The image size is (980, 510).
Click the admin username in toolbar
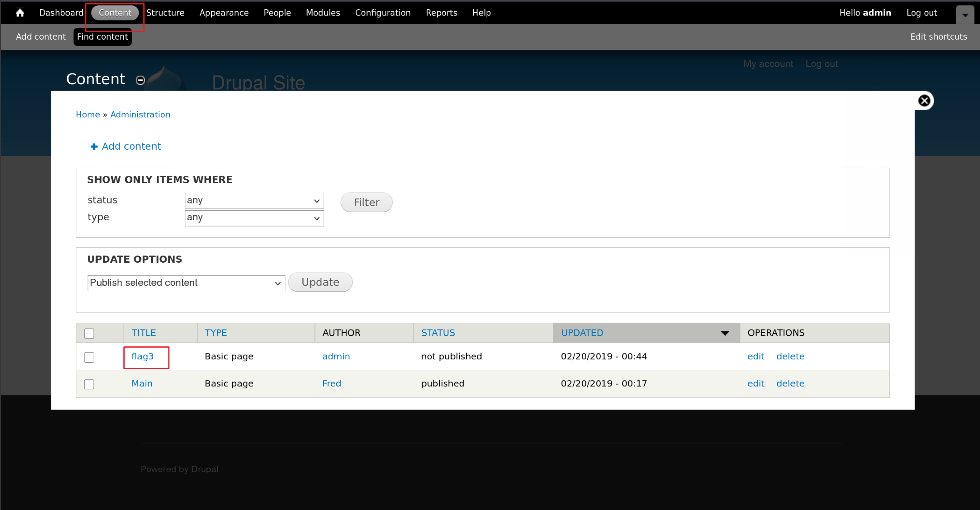tap(877, 13)
